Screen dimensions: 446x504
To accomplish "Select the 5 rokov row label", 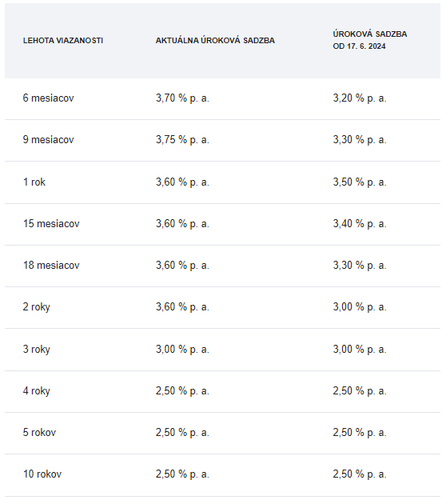I will [39, 433].
